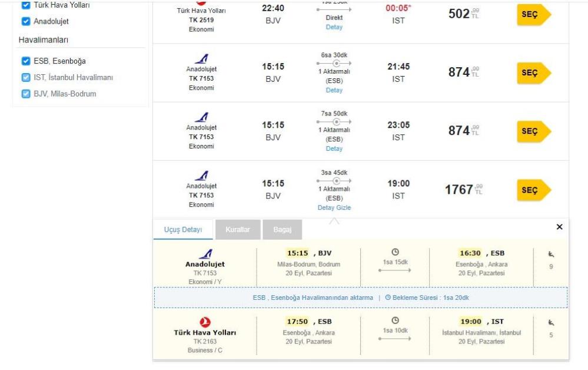Select the 1767 TL flight with SEÇ
Viewport: 588px width, 370px height.
pos(534,190)
